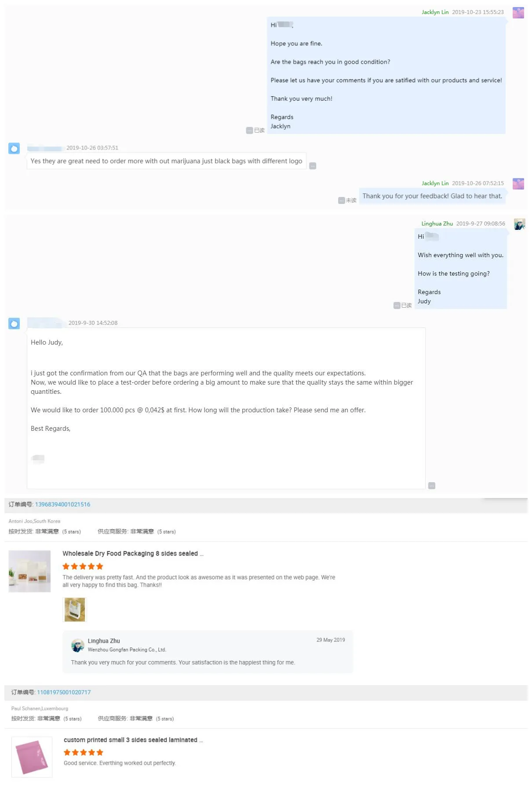Click the read status icon near the 'Regards Jacklyn' message
The image size is (532, 789).
pos(249,131)
